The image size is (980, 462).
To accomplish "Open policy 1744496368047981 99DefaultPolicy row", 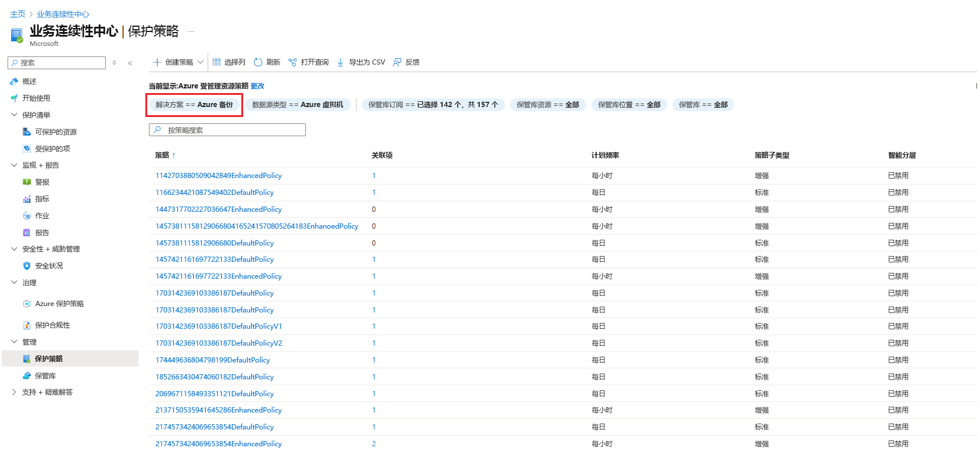I will [x=213, y=360].
